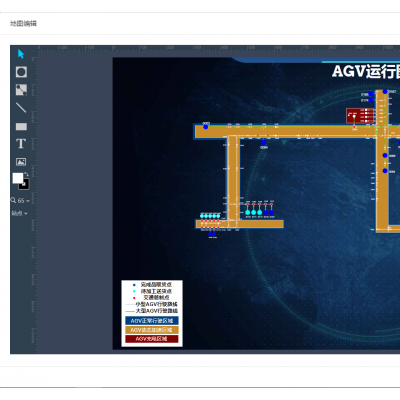
Task: Open the white foreground color swatch
Action: [x=18, y=178]
